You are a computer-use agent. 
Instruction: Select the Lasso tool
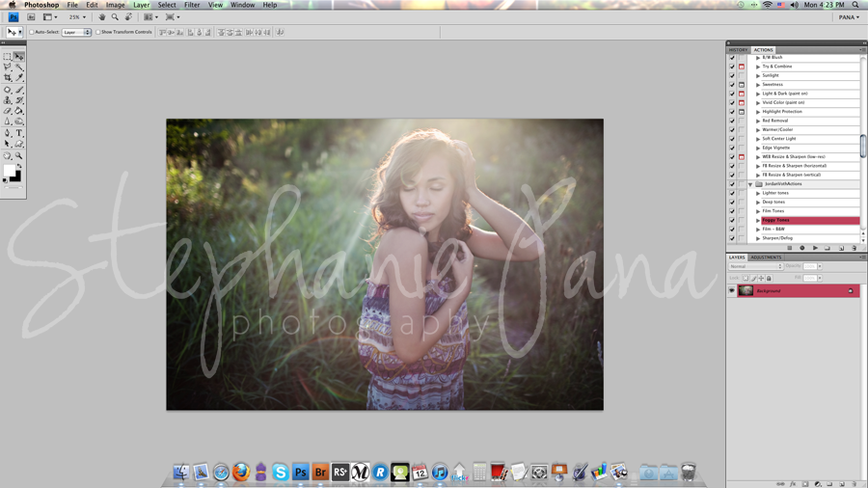(7, 67)
